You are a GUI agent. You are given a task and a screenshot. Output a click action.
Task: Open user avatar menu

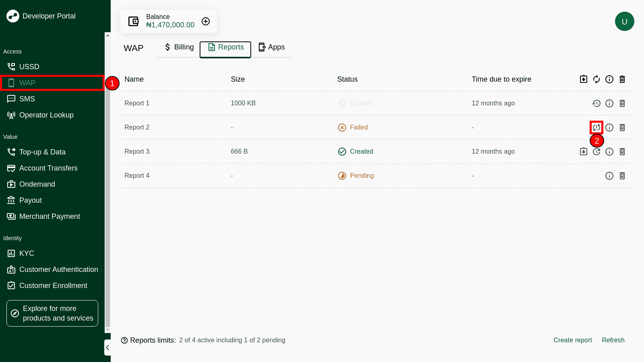[x=624, y=21]
